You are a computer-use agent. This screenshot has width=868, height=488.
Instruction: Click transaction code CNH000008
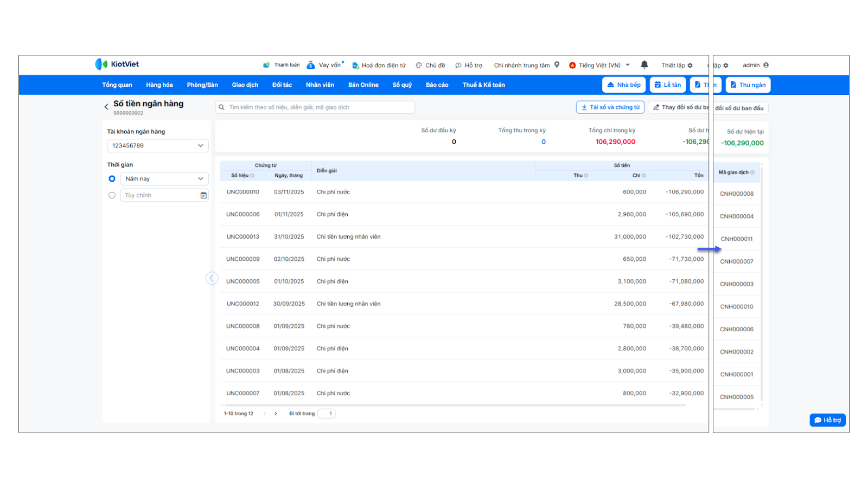737,194
